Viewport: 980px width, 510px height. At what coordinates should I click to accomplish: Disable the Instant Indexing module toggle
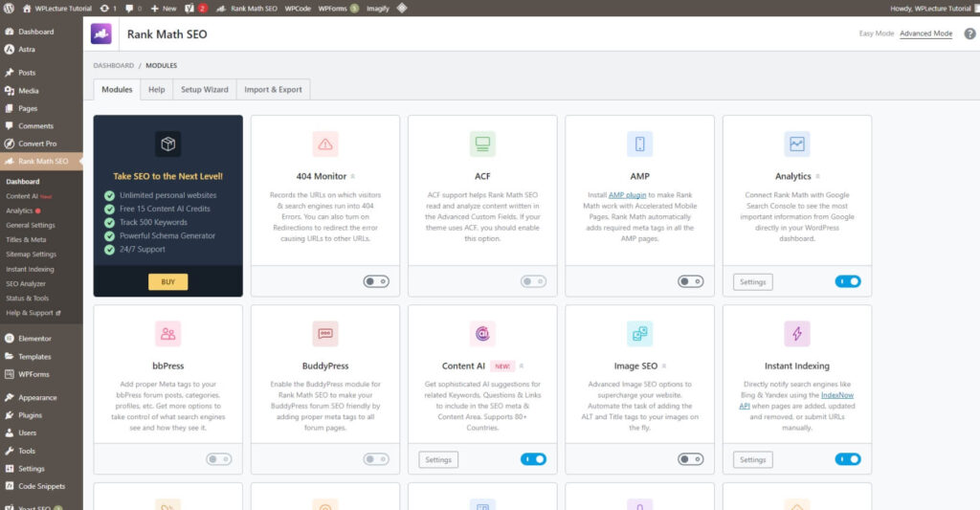pos(848,459)
